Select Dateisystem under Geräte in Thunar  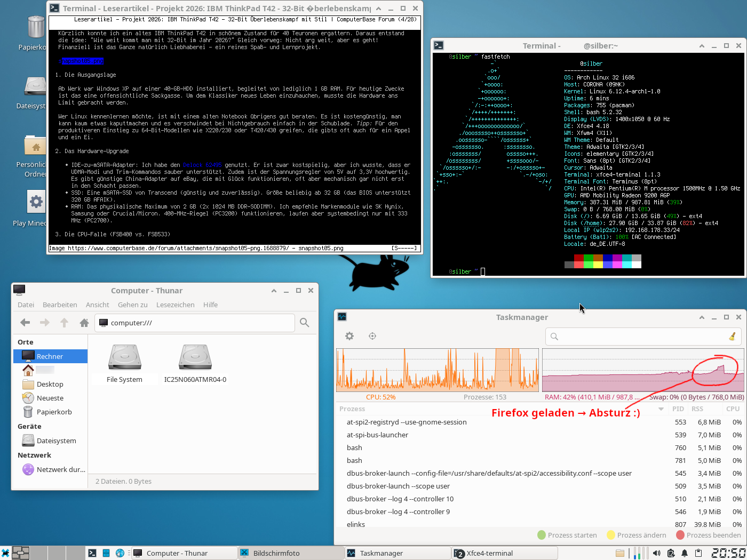point(50,441)
